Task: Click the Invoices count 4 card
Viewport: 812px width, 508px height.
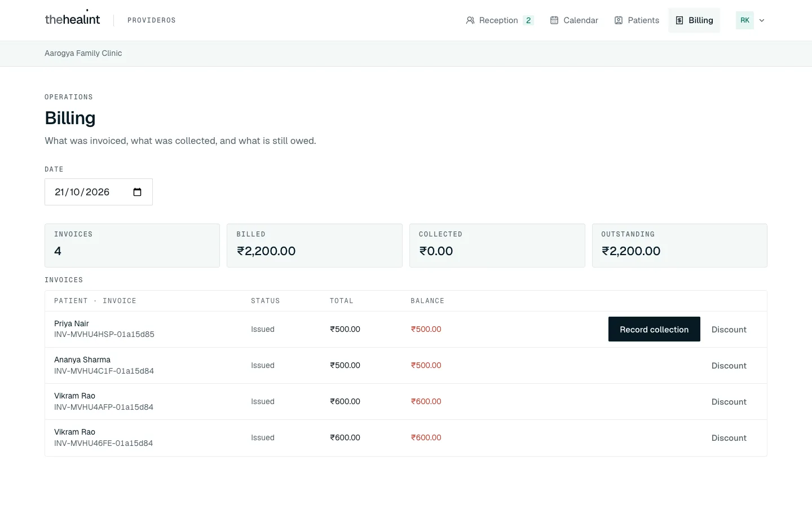Action: [x=132, y=246]
